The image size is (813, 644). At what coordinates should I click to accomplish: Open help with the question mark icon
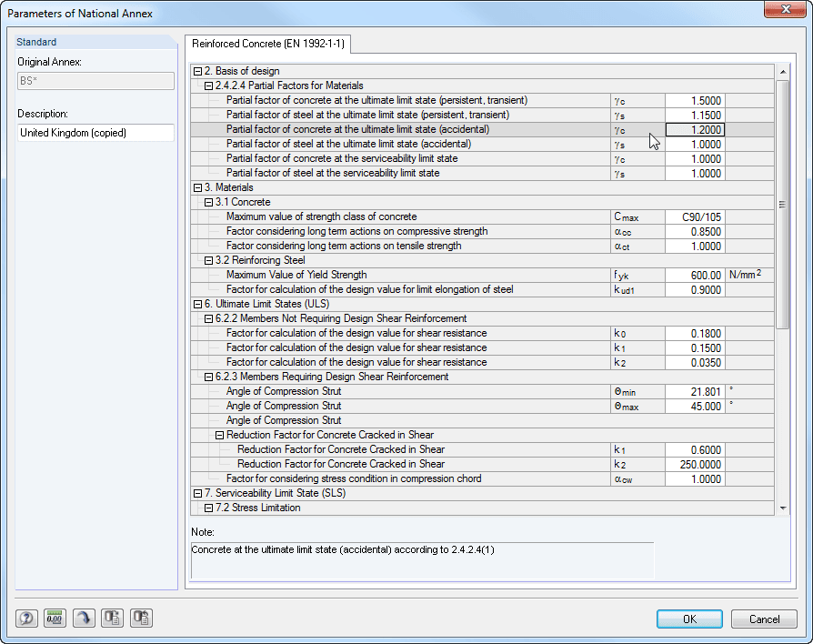[x=26, y=618]
